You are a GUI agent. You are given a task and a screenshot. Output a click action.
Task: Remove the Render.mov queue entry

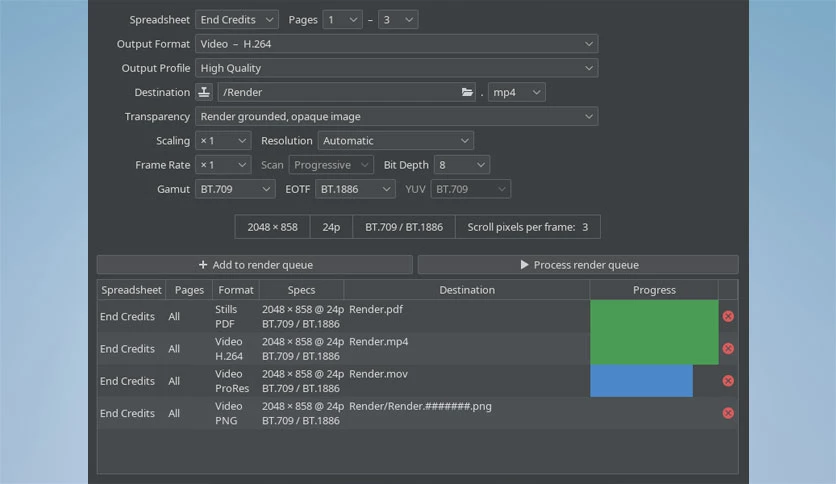tap(728, 381)
